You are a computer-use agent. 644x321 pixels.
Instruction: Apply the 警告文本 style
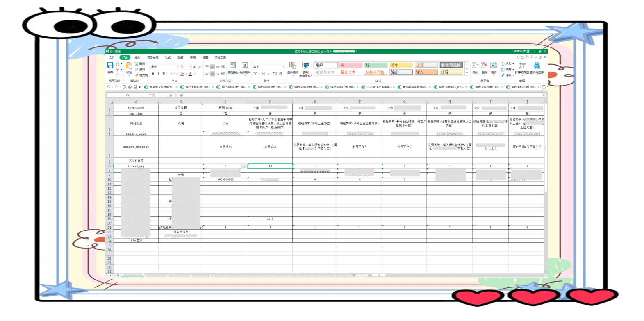(x=348, y=72)
